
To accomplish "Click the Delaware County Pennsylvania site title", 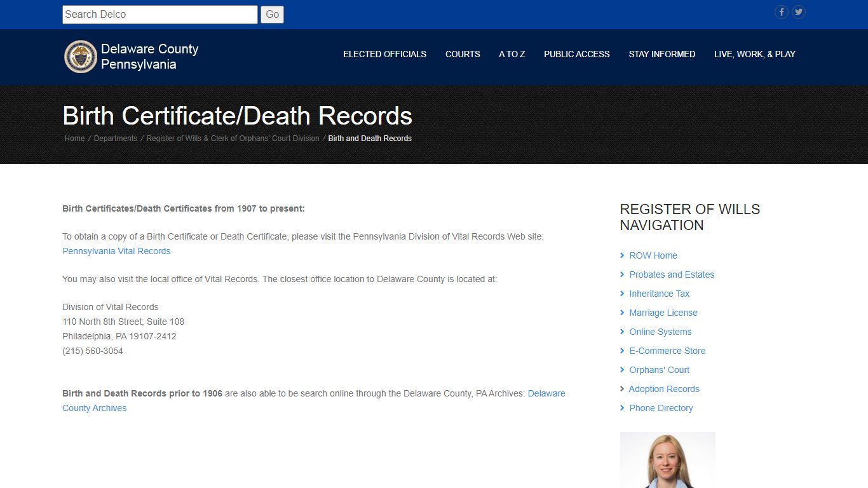I will pos(149,57).
